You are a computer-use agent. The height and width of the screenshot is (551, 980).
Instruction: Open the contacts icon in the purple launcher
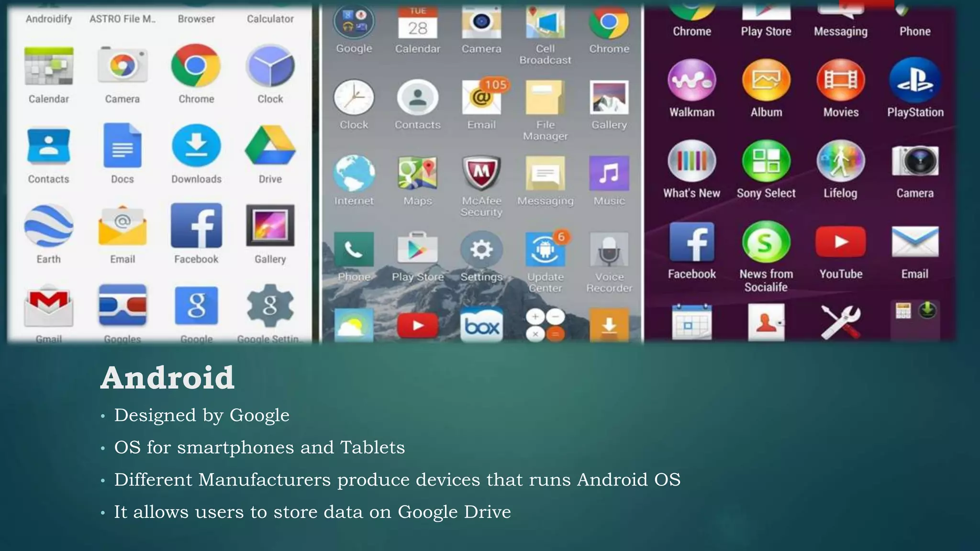pos(766,322)
